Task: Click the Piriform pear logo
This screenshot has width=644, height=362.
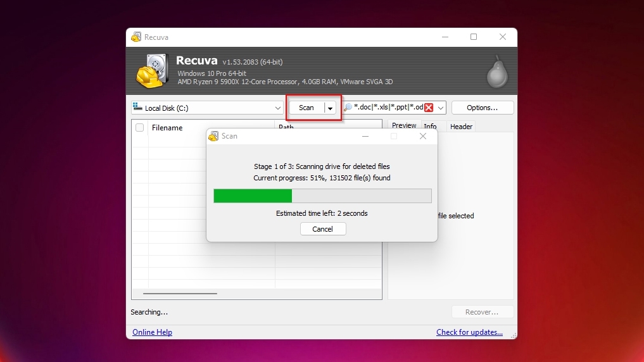Action: [x=497, y=72]
